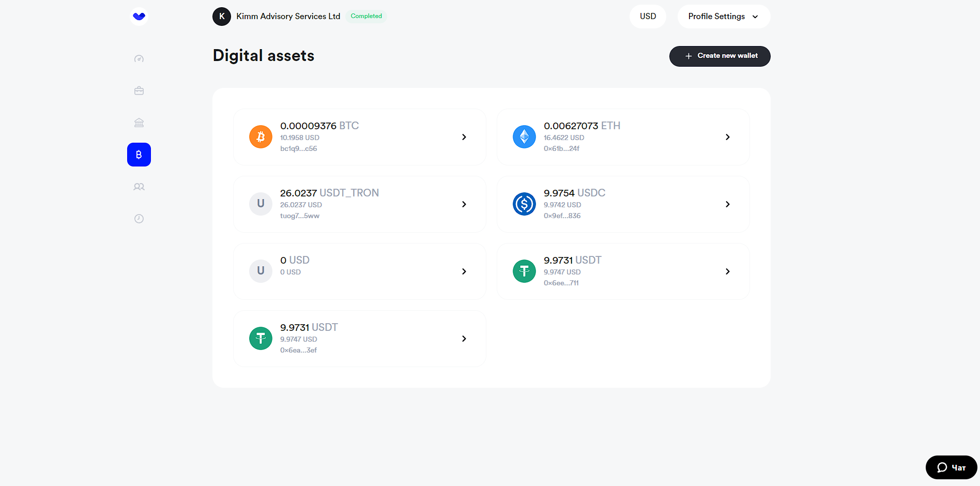Click the K company avatar circle
This screenshot has width=980, height=486.
tap(222, 17)
